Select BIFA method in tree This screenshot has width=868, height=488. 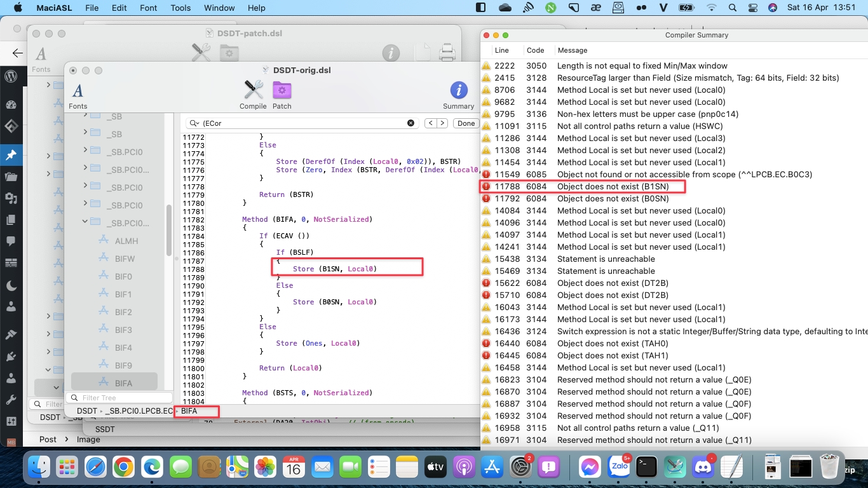[x=123, y=383]
